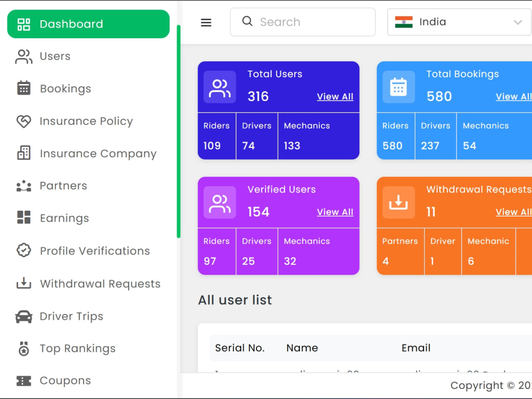Click the Serial No. column header
This screenshot has width=532, height=399.
[x=240, y=348]
